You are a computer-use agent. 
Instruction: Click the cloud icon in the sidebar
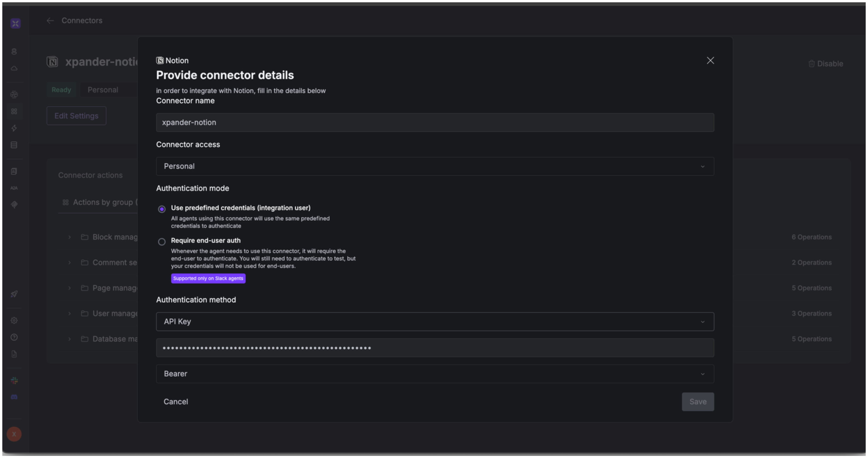click(x=14, y=68)
